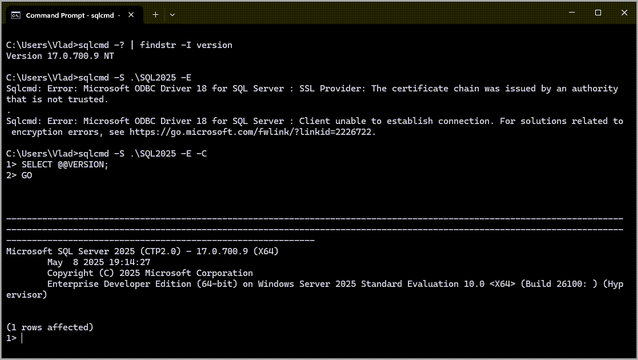
Task: Maximize the terminal window
Action: (x=598, y=13)
